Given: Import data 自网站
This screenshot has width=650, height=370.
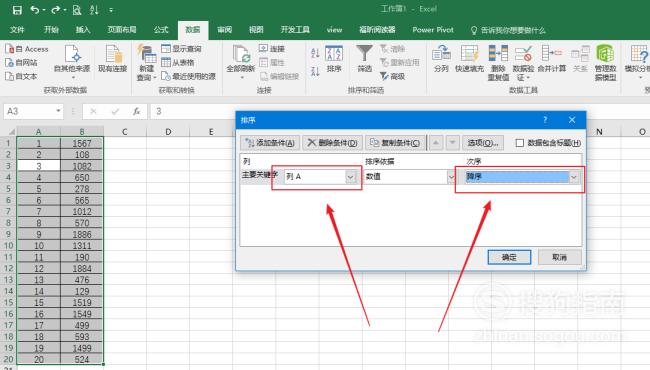Looking at the screenshot, I should (x=22, y=63).
